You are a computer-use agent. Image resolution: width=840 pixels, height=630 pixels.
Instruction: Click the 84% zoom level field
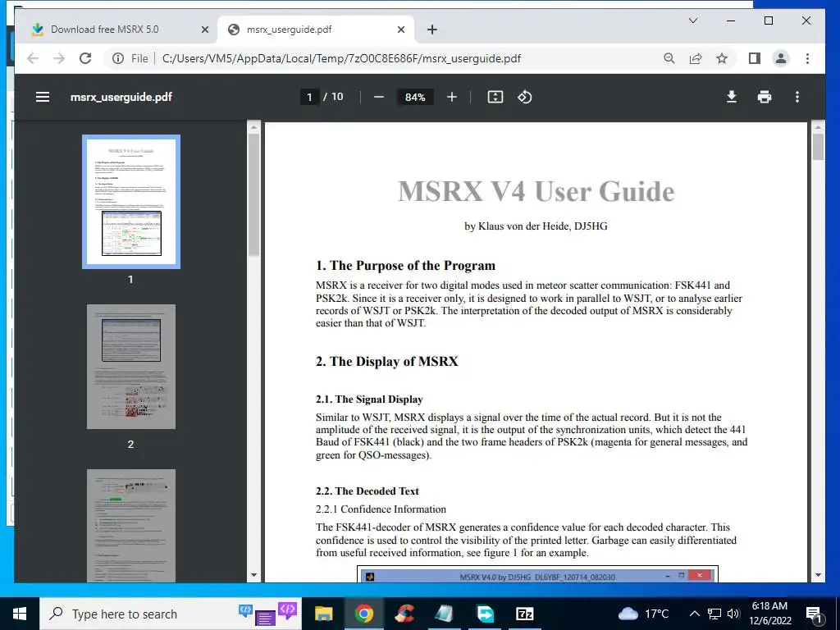click(415, 97)
